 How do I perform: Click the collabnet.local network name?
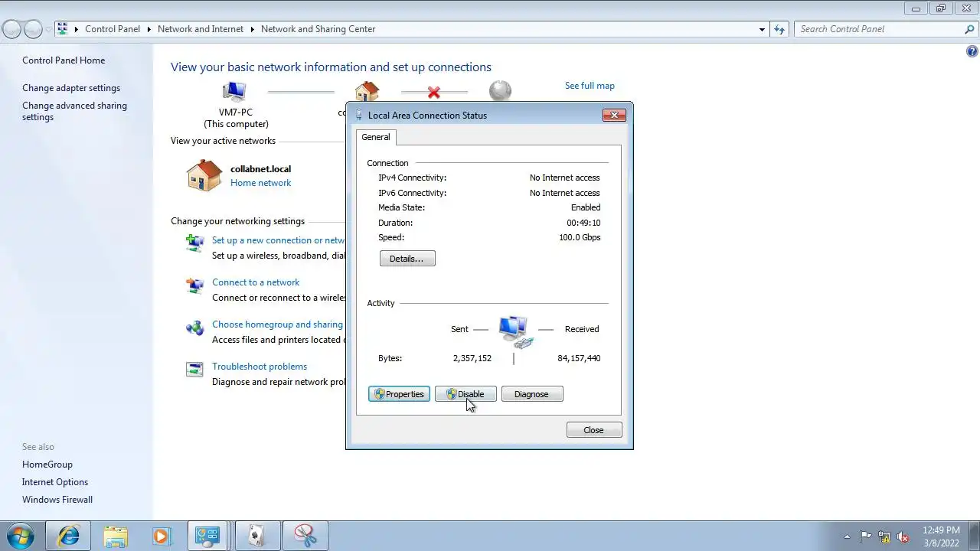[260, 169]
